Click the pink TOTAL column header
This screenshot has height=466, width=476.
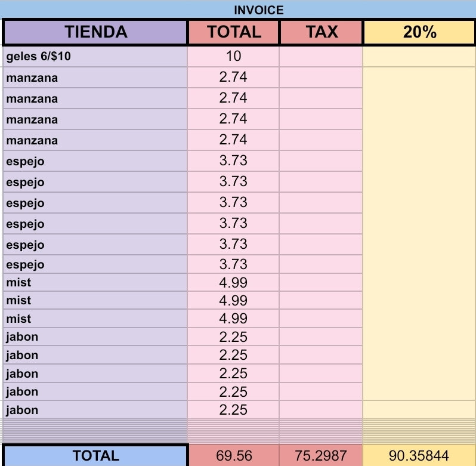coord(233,32)
